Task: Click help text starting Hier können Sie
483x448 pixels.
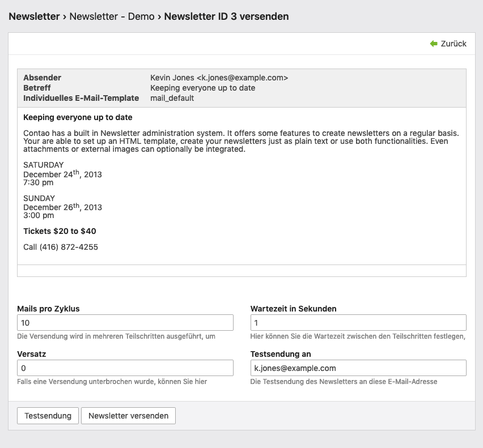Action: pyautogui.click(x=358, y=336)
